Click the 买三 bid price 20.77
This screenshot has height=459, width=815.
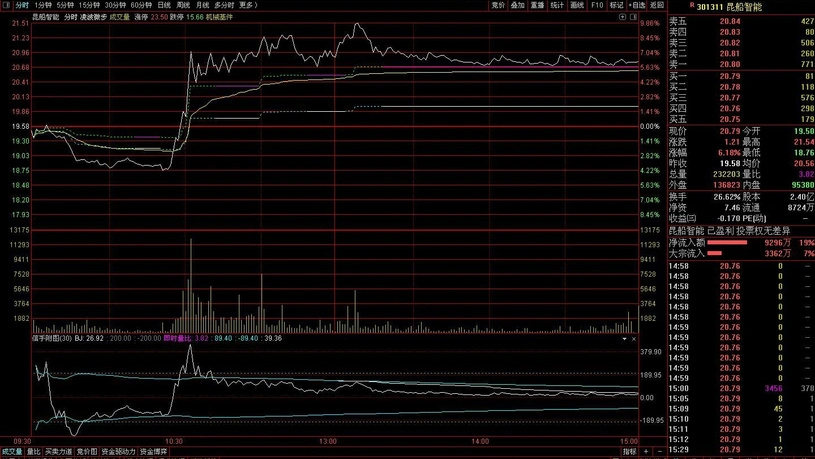click(x=730, y=98)
